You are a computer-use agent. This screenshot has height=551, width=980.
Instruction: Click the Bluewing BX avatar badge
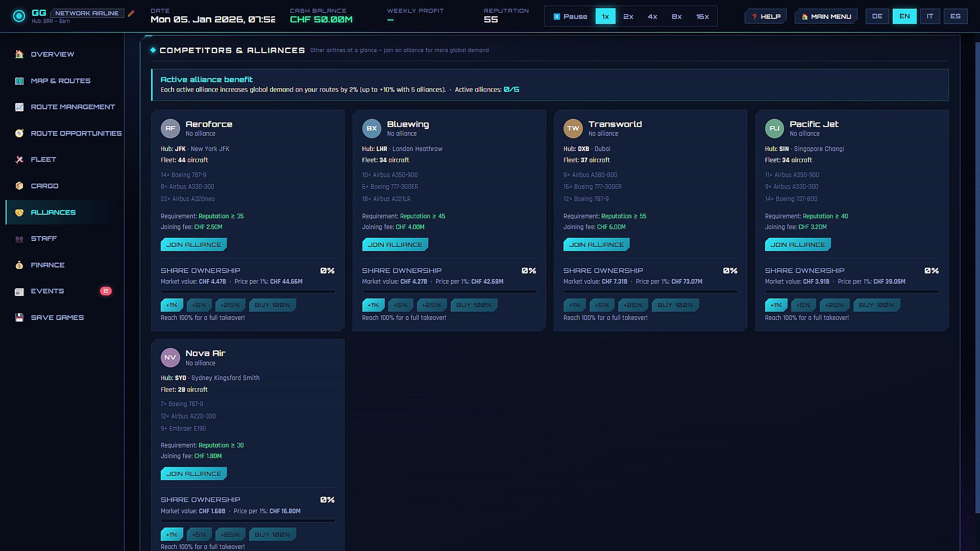point(372,129)
